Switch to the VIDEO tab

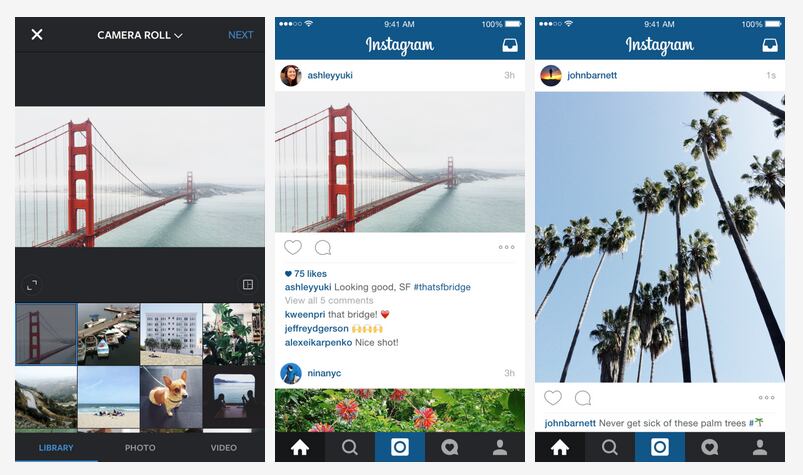coord(224,448)
